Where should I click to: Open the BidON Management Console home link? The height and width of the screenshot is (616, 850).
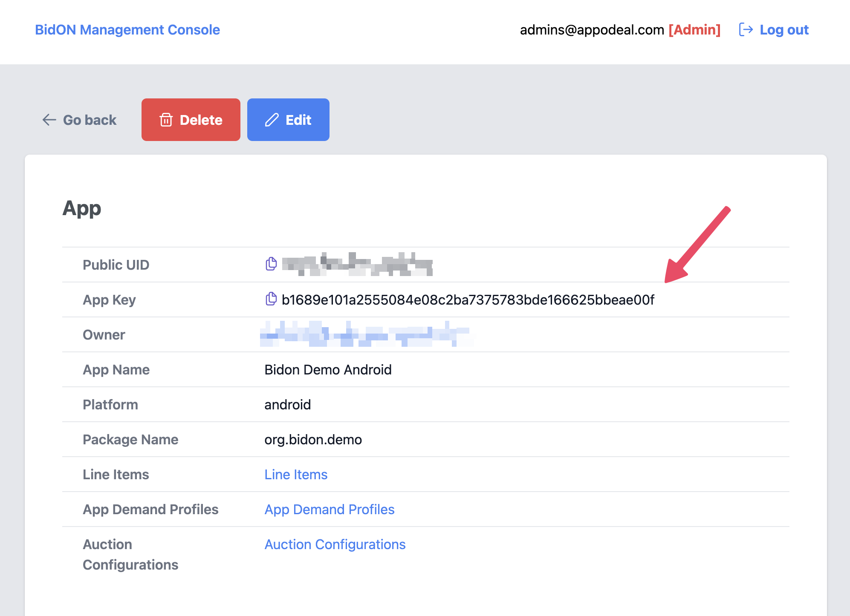tap(127, 30)
